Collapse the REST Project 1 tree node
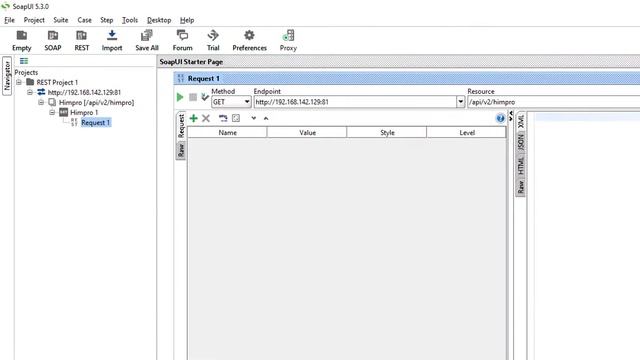The image size is (640, 360). 19,82
